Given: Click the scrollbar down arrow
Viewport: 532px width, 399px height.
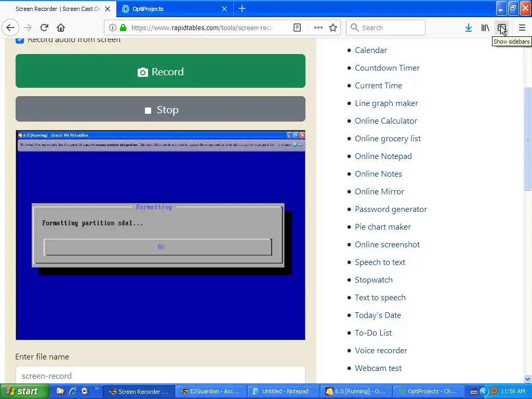Looking at the screenshot, I should click(528, 379).
